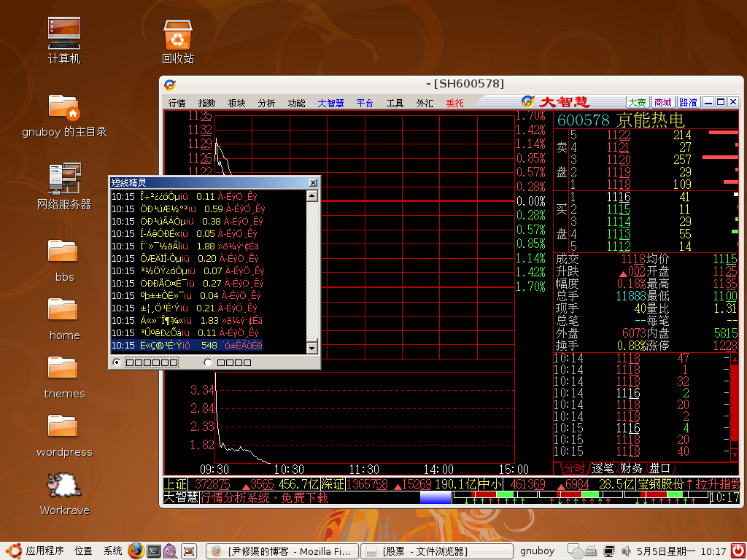Open the blue 大智慧 menu
Viewport: 747px width, 560px height.
(330, 103)
